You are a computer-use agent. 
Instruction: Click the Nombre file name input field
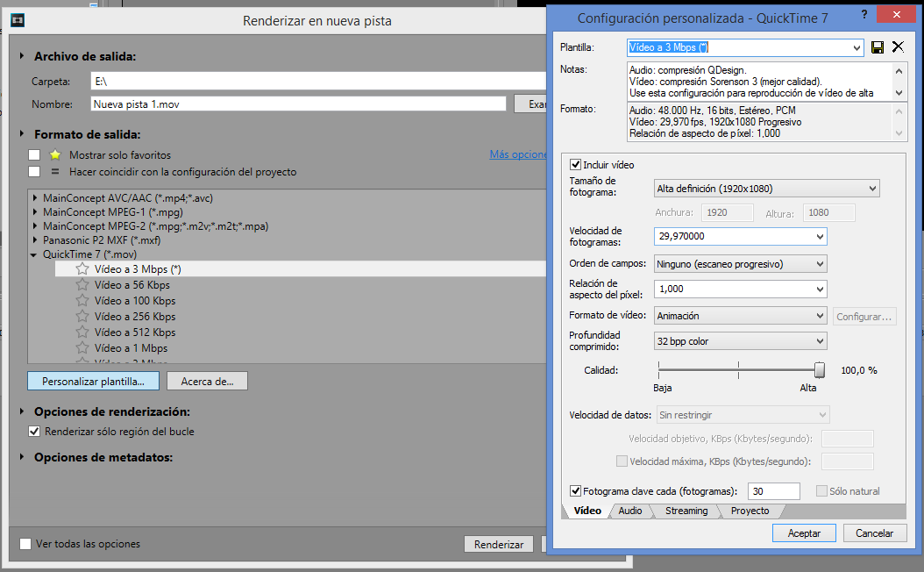pos(298,104)
